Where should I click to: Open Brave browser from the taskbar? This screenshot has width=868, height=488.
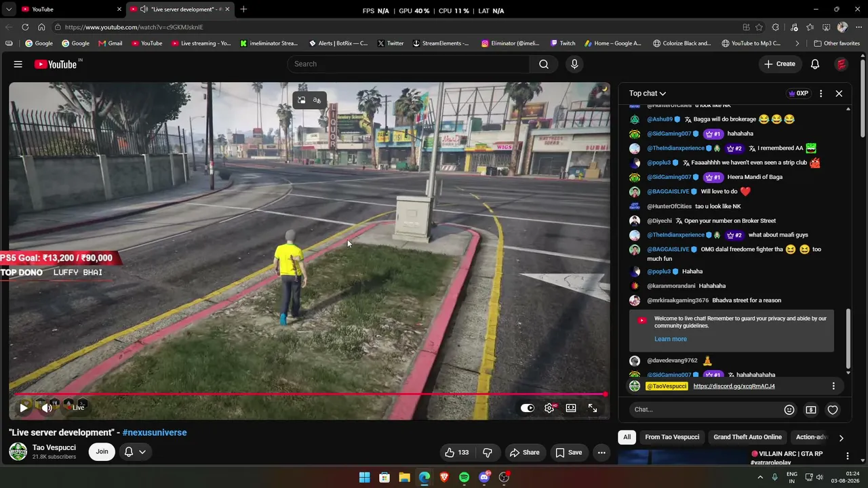pyautogui.click(x=444, y=477)
